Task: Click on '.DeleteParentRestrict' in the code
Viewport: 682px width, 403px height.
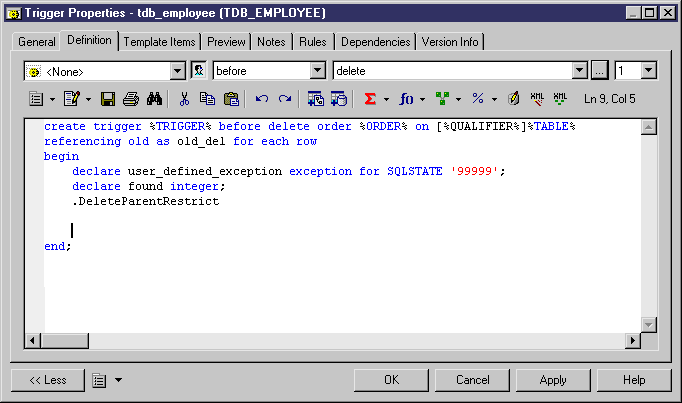Action: 146,201
